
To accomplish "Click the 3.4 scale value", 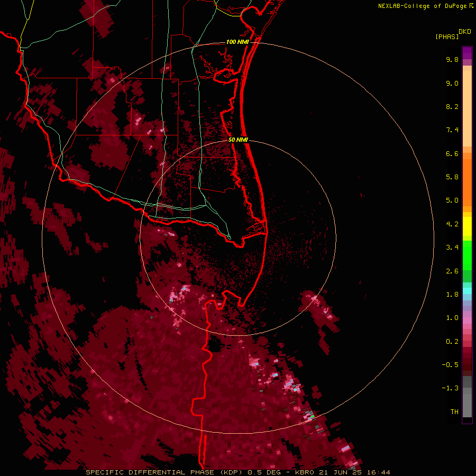I will click(452, 248).
